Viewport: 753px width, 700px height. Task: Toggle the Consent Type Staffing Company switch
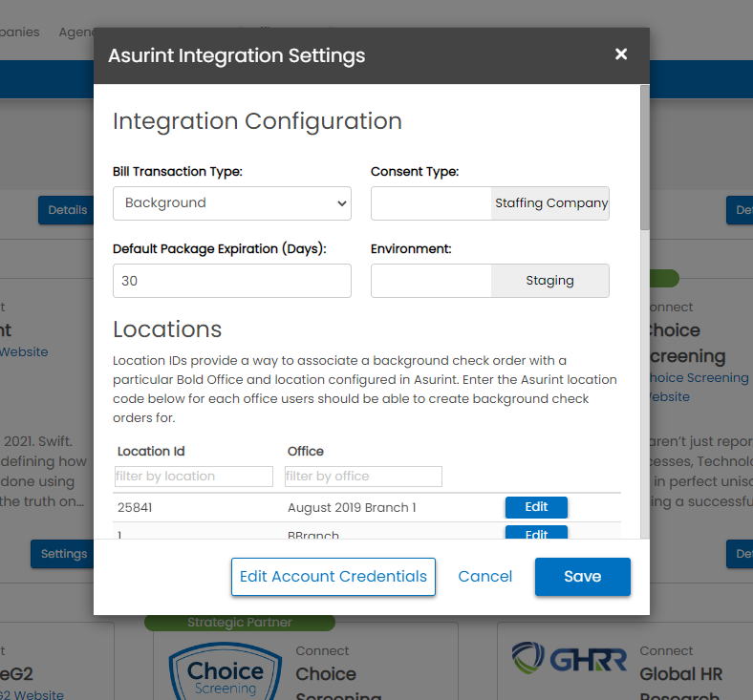(490, 203)
